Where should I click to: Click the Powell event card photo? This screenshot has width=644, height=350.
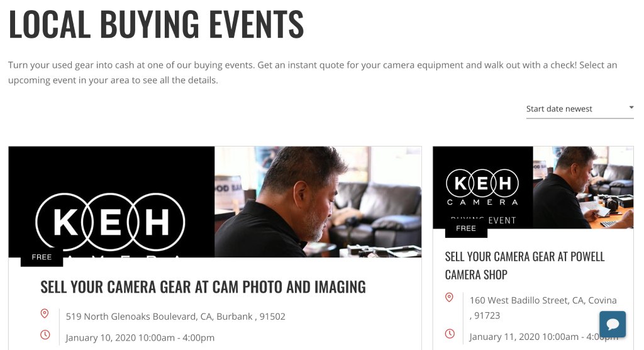click(583, 188)
